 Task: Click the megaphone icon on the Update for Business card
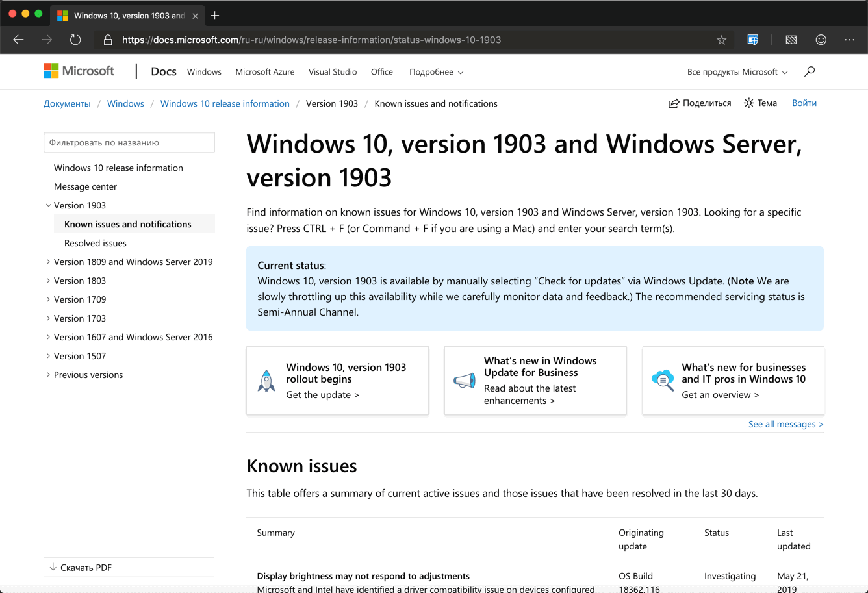[x=463, y=381]
